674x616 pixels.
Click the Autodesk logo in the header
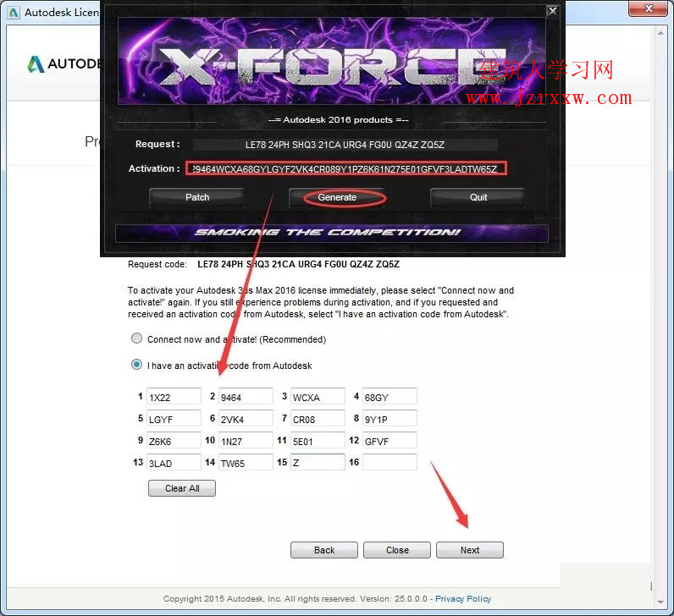[x=64, y=64]
